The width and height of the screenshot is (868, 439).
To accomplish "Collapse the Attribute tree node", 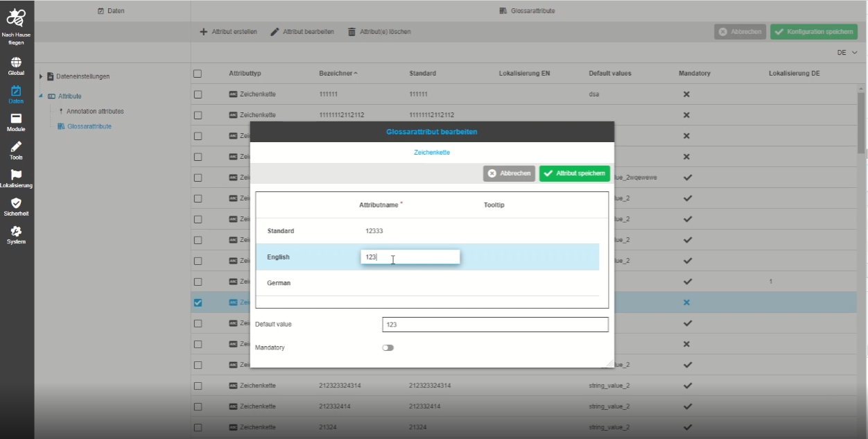I will 41,96.
